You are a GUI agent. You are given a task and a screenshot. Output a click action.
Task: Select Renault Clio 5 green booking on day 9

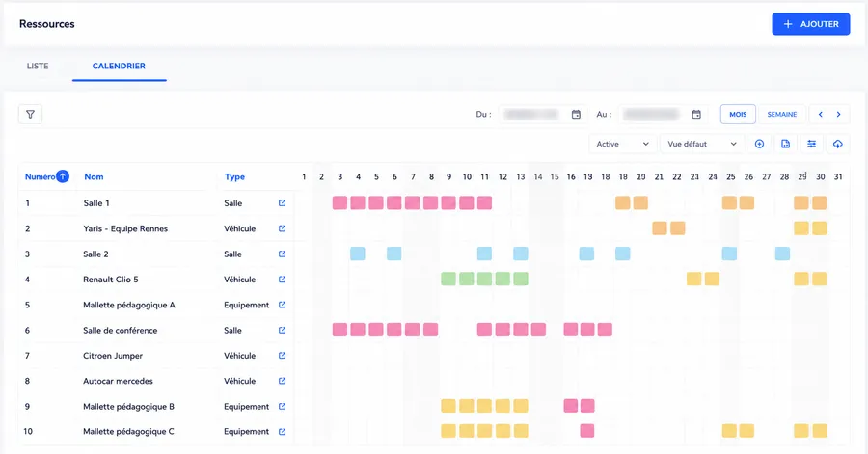pyautogui.click(x=448, y=279)
